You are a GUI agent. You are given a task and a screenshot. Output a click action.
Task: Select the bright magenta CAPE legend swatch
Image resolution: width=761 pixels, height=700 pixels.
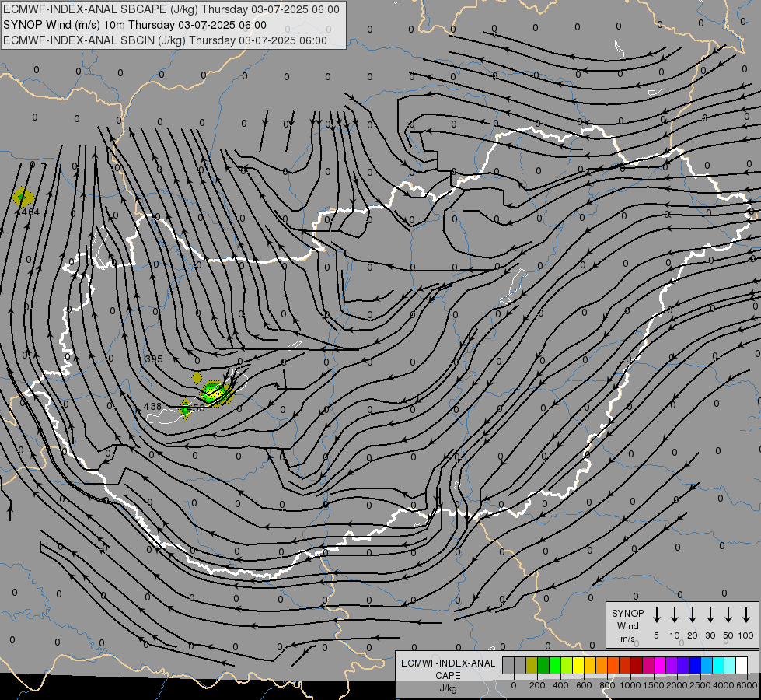(660, 665)
